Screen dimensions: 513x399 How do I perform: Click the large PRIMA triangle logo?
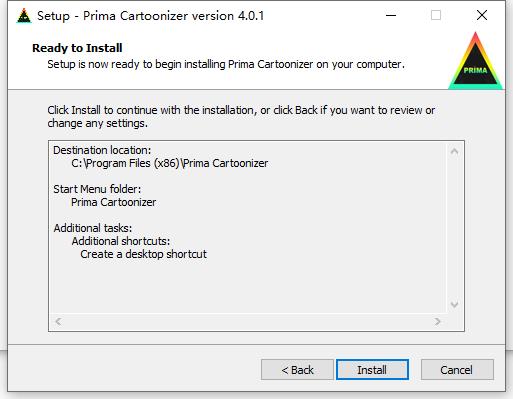coord(475,61)
